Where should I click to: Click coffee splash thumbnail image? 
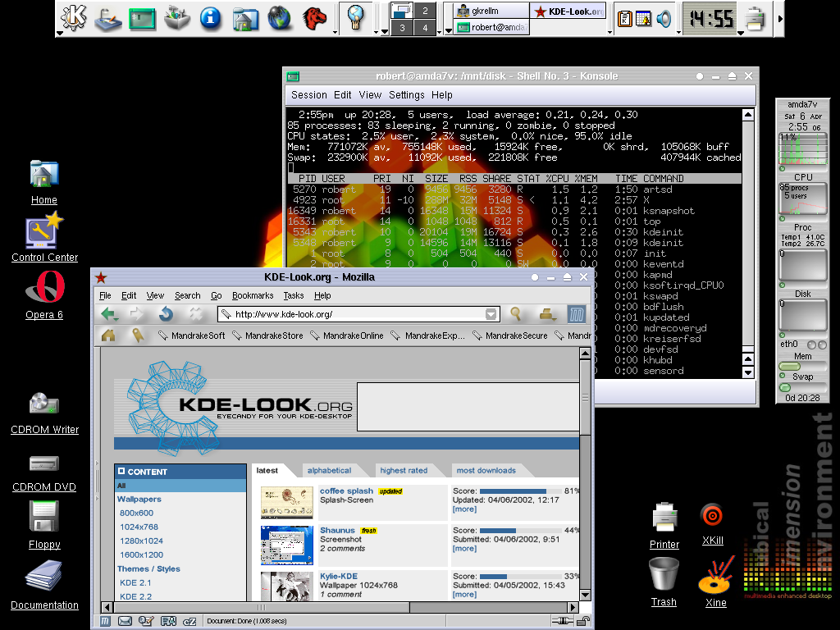[286, 503]
